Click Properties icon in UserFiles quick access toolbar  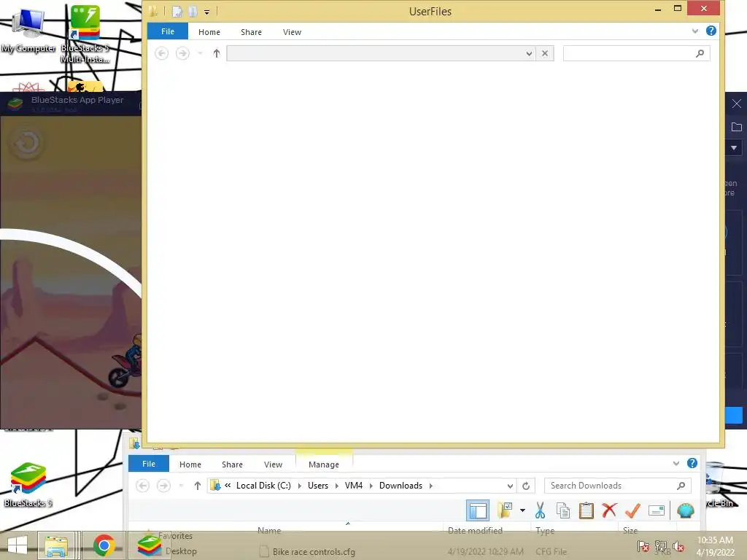pos(177,12)
